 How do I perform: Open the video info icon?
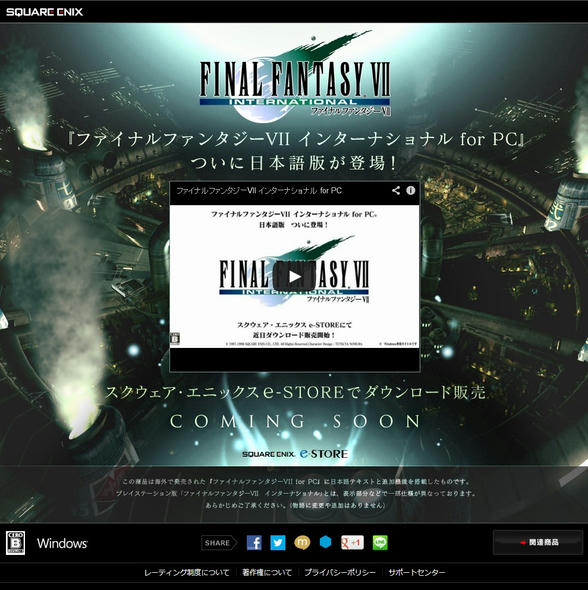point(410,190)
